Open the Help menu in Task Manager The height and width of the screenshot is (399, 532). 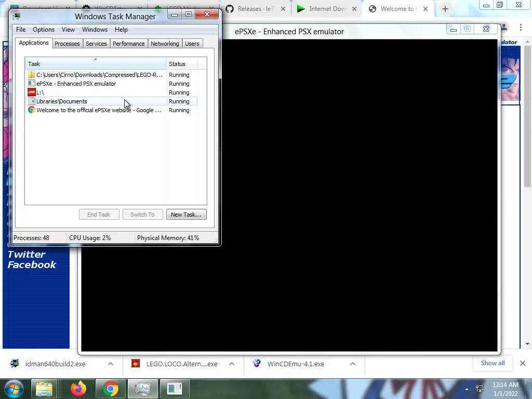[x=121, y=30]
